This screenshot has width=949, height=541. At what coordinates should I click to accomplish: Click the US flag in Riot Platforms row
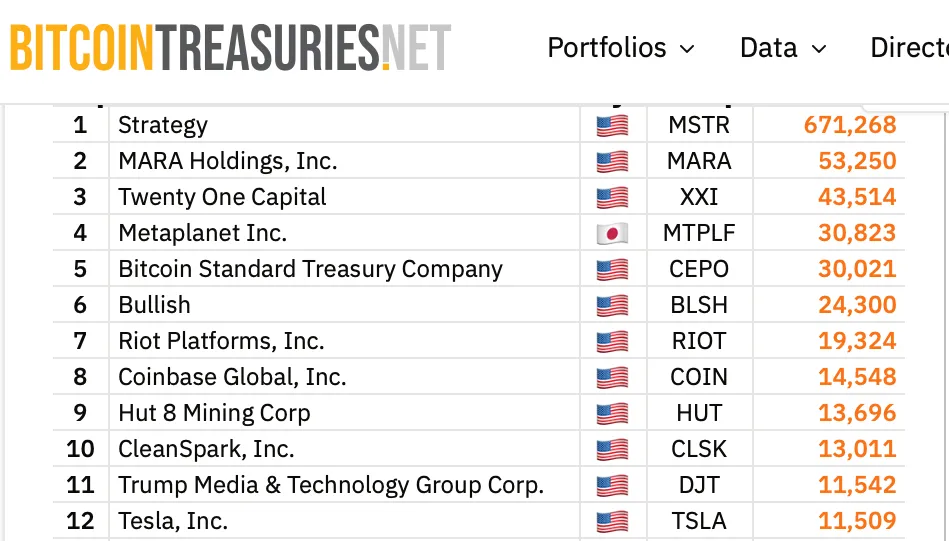coord(612,342)
